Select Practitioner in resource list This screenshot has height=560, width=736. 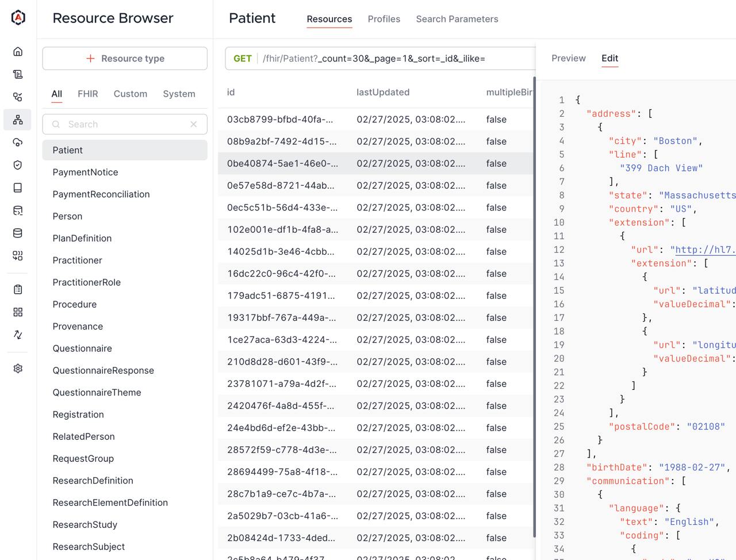[x=125, y=260]
